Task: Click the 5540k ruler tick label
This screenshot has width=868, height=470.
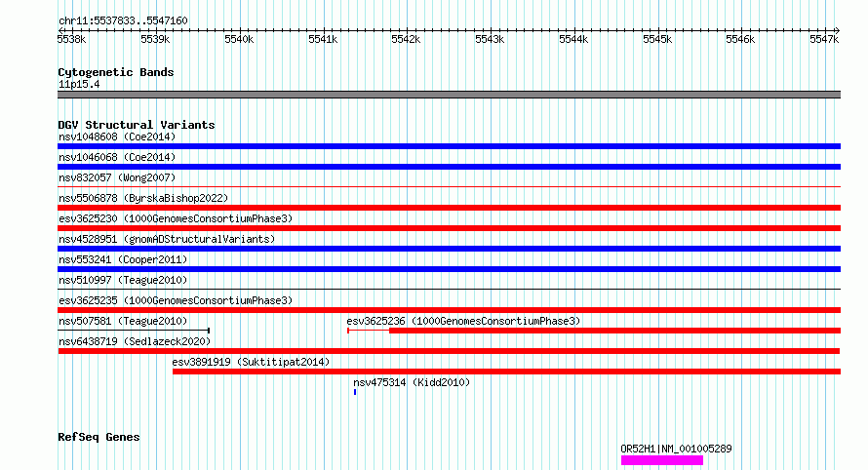Action: (239, 39)
